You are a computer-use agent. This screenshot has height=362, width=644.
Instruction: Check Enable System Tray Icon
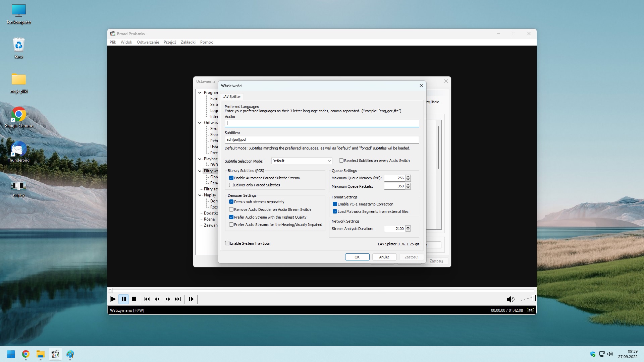point(227,243)
